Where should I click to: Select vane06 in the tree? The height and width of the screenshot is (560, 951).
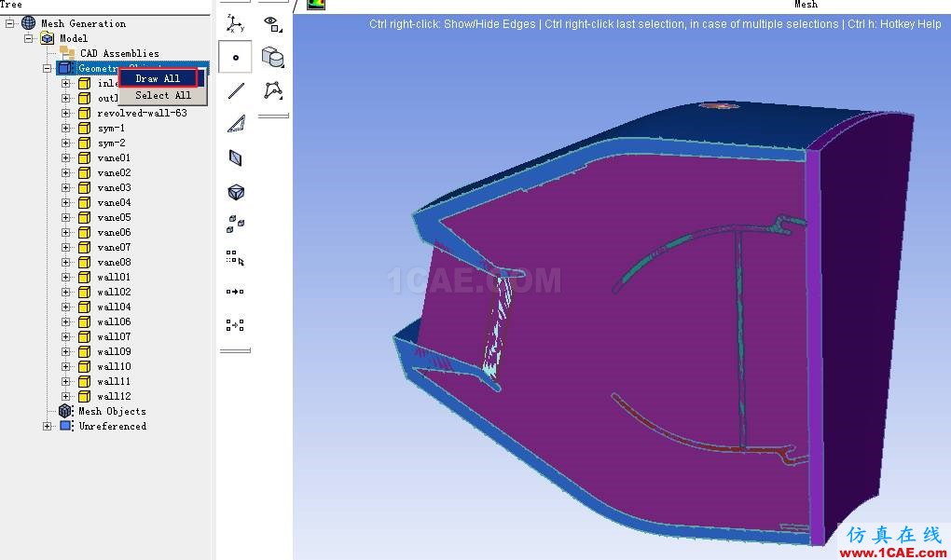[x=114, y=232]
